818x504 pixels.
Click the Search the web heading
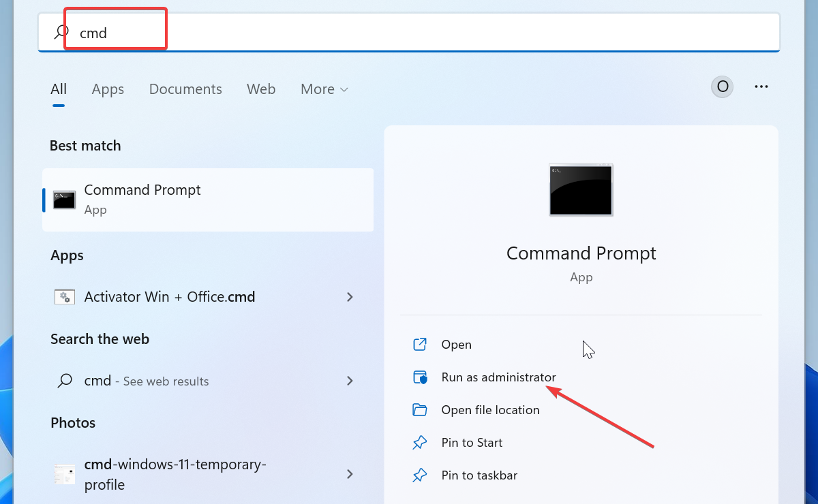[x=100, y=339]
